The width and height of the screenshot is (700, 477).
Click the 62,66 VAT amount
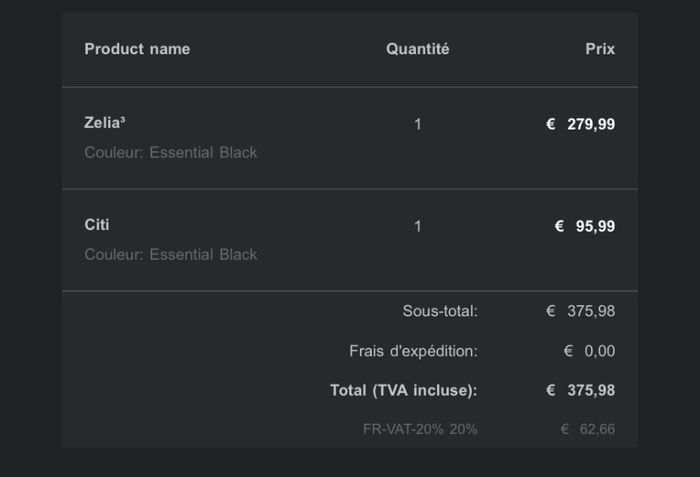click(597, 429)
